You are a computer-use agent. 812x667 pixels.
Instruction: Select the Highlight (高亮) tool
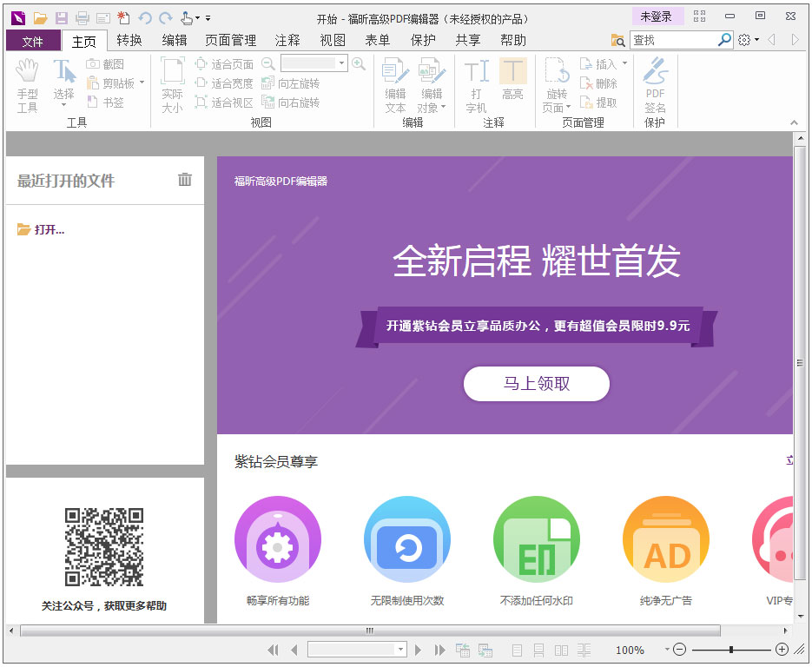click(x=512, y=79)
